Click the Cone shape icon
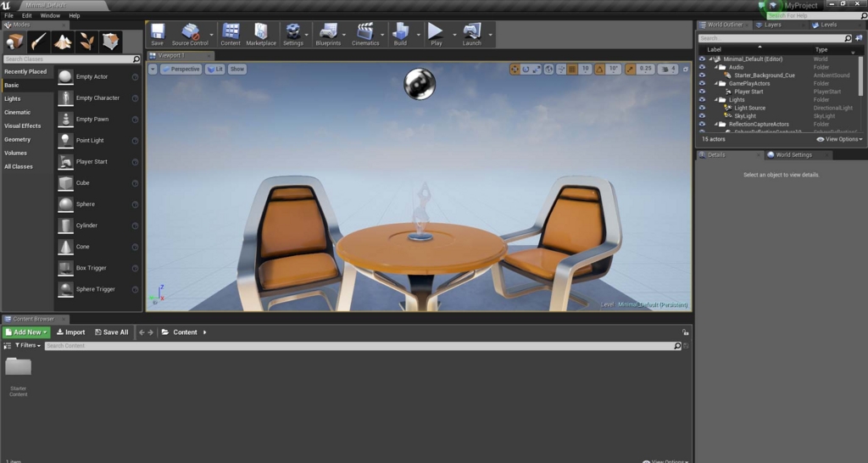Viewport: 868px width, 463px height. coord(65,247)
